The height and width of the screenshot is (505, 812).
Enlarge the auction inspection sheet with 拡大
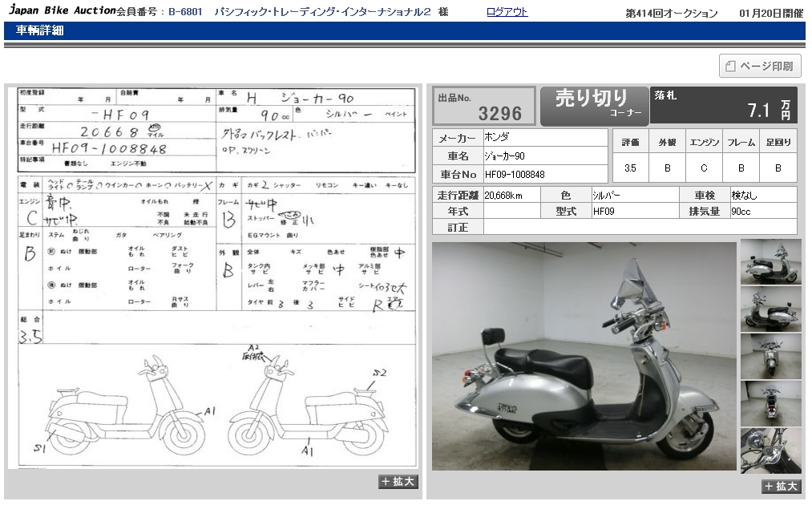point(398,482)
